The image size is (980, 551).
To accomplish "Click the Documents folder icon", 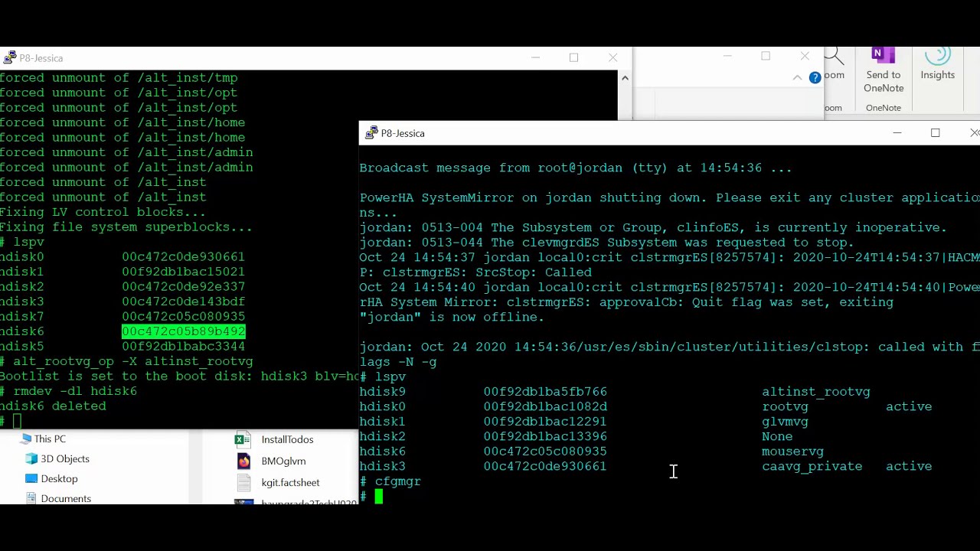I will click(x=31, y=499).
